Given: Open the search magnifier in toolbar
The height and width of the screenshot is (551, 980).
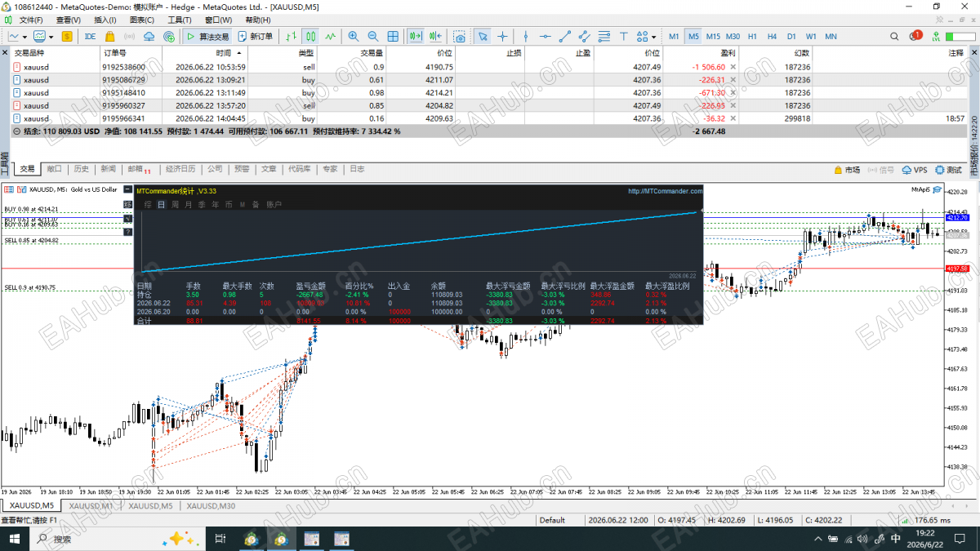Looking at the screenshot, I should [894, 36].
